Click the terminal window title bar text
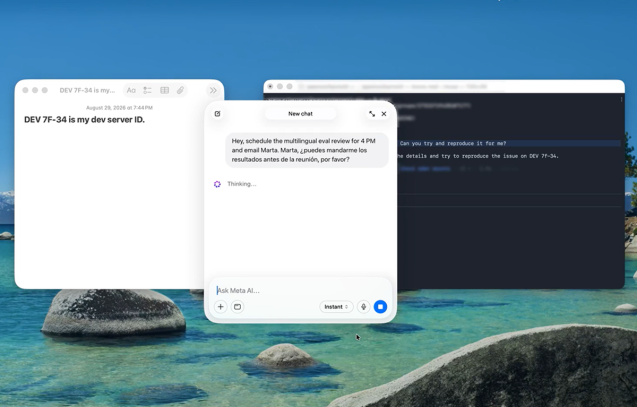The image size is (637, 407). click(396, 87)
